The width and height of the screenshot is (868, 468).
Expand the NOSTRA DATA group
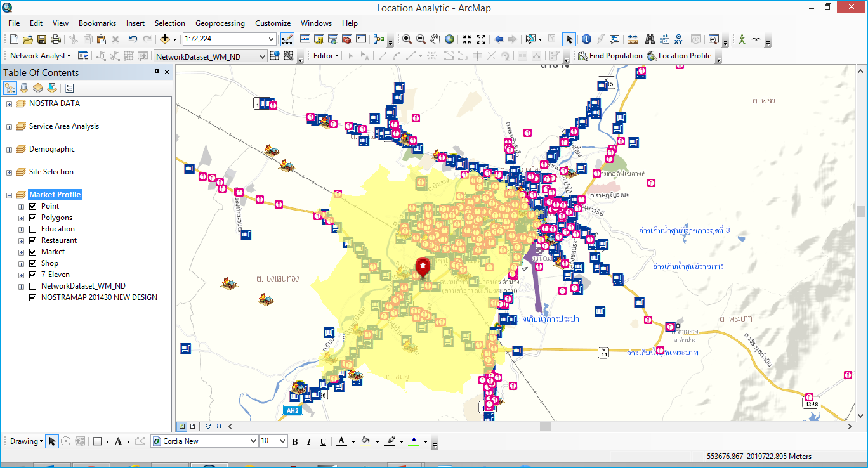coord(9,104)
